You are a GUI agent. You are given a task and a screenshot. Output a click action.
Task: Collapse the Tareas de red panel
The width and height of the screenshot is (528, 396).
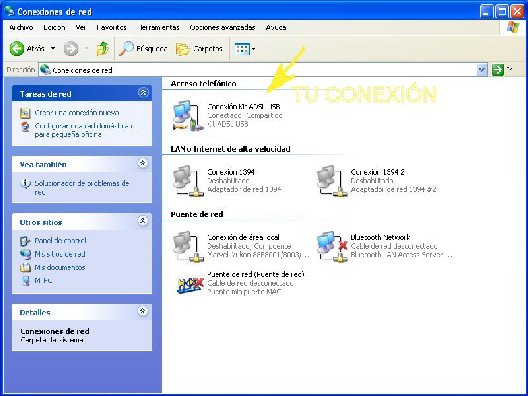pos(143,92)
